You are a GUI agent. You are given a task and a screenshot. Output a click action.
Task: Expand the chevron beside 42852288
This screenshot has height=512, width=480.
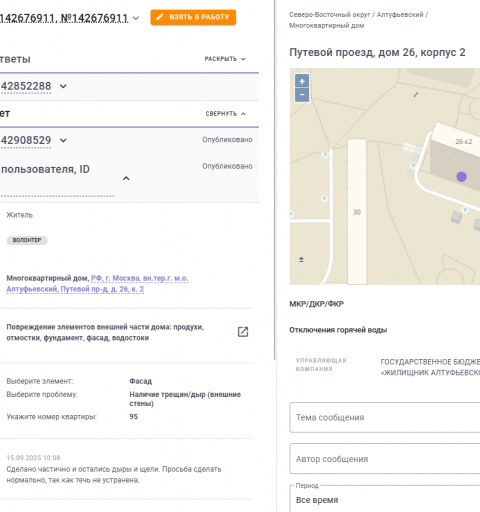[63, 86]
